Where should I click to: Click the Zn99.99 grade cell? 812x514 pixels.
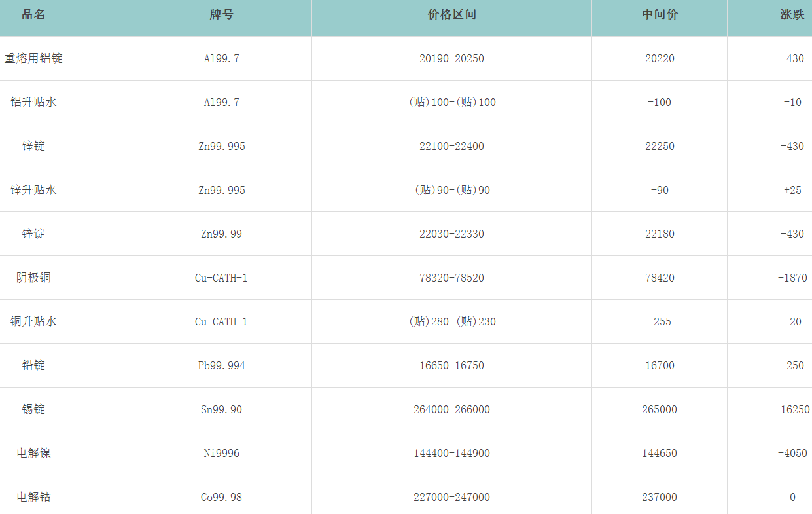221,234
